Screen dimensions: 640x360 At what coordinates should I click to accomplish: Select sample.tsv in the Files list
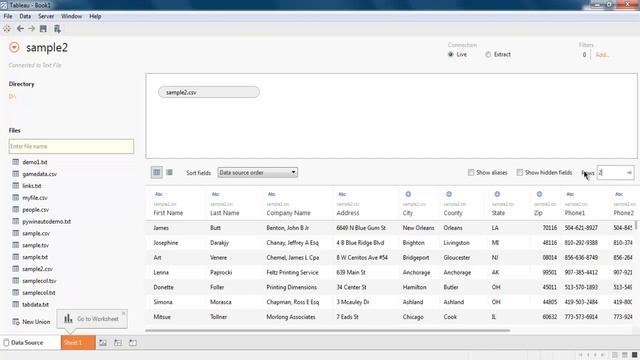coord(36,245)
